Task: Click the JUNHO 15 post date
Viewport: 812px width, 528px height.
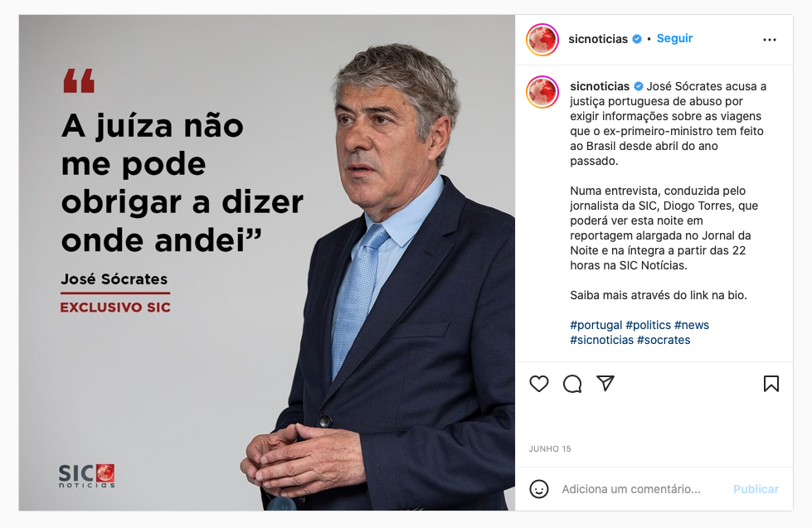Action: [549, 448]
